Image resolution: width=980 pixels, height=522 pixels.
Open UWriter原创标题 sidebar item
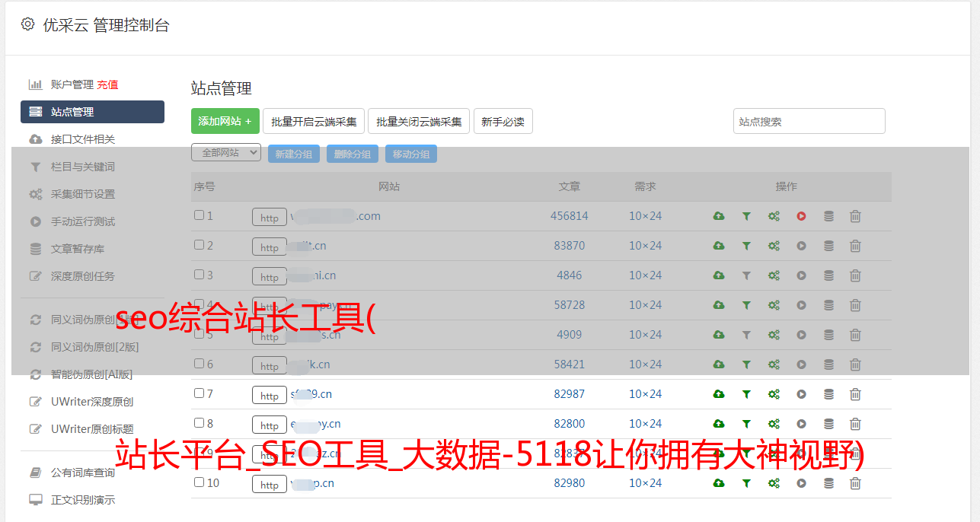pyautogui.click(x=92, y=429)
